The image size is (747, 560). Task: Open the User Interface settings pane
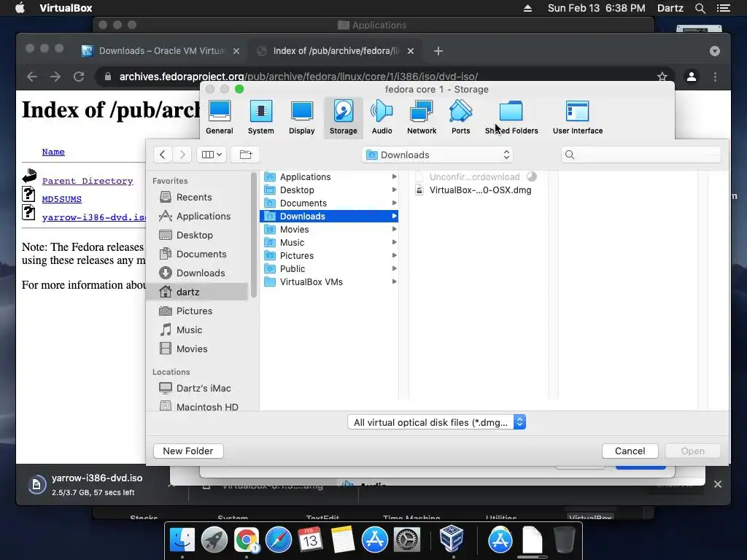pyautogui.click(x=578, y=117)
